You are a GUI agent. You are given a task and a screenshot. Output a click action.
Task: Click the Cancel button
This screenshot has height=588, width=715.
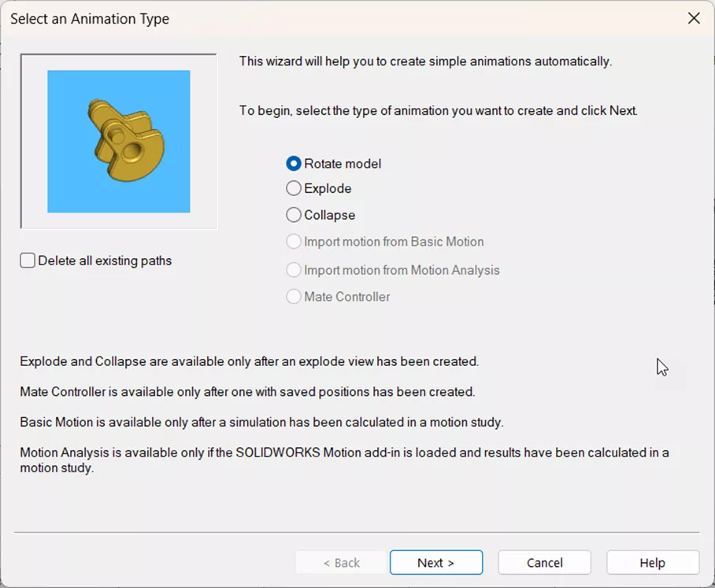tap(544, 563)
